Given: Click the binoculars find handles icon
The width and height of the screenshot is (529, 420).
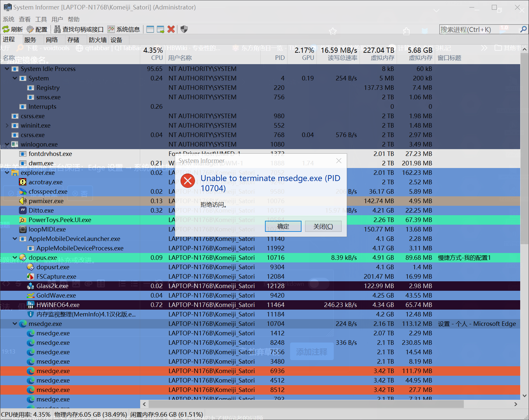Looking at the screenshot, I should click(57, 29).
